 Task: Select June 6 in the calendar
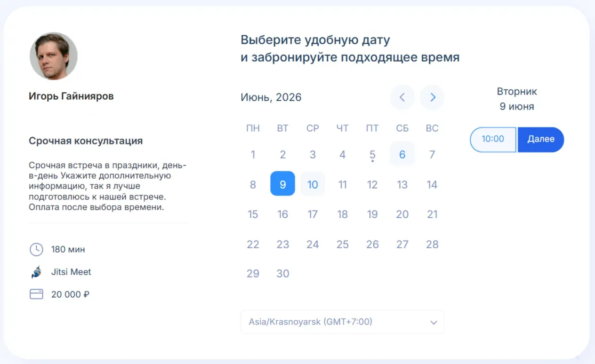click(402, 154)
